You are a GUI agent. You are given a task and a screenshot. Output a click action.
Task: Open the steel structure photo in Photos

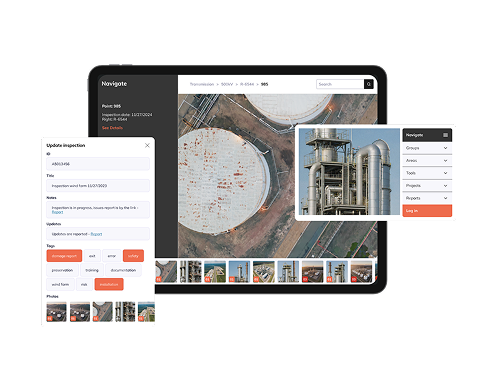pyautogui.click(x=125, y=312)
